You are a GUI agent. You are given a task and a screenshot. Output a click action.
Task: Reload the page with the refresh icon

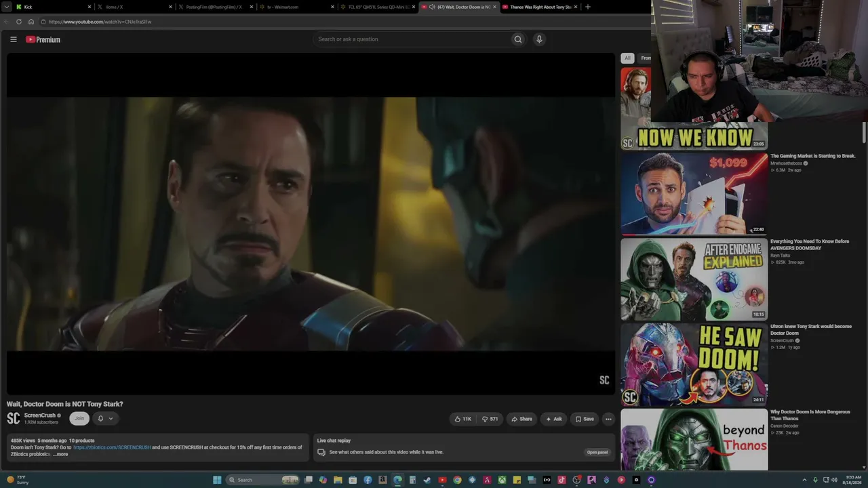point(19,22)
